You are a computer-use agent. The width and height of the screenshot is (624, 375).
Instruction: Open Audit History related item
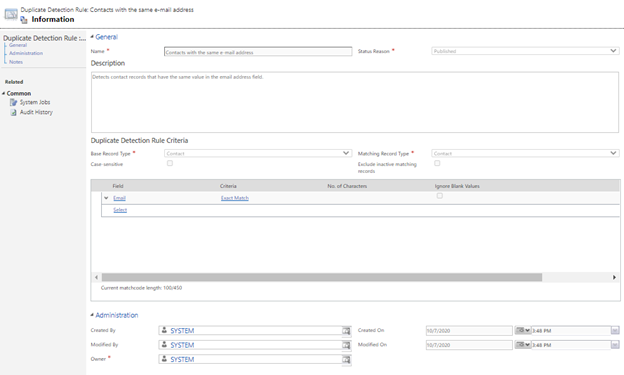(36, 112)
